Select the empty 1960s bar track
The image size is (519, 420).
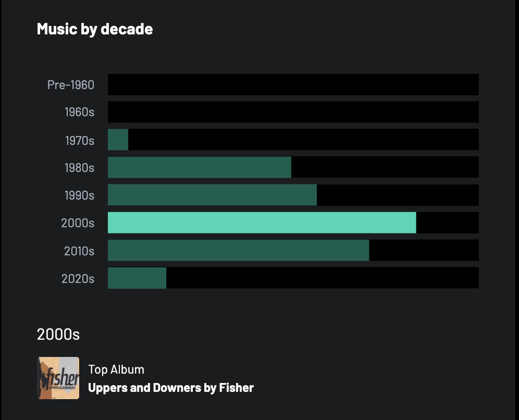293,112
